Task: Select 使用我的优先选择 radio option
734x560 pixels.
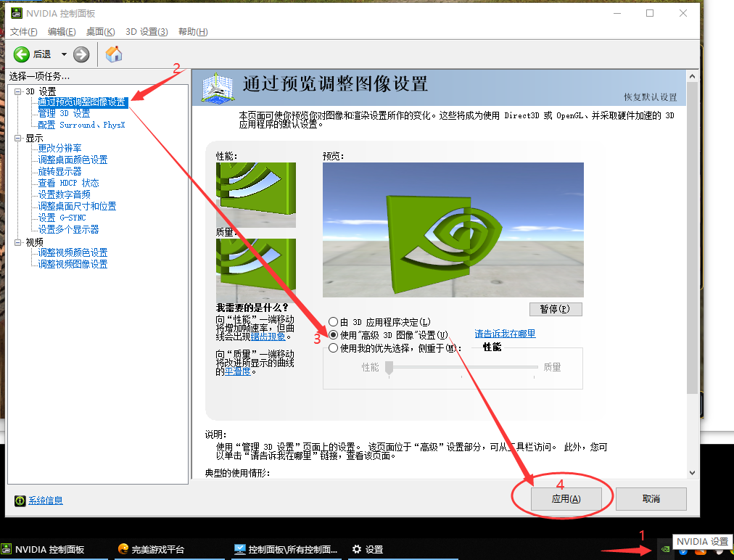Action: (x=334, y=348)
